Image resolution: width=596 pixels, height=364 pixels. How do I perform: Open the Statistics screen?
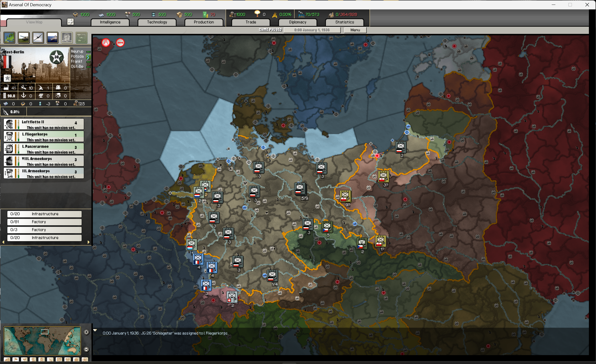tap(345, 22)
